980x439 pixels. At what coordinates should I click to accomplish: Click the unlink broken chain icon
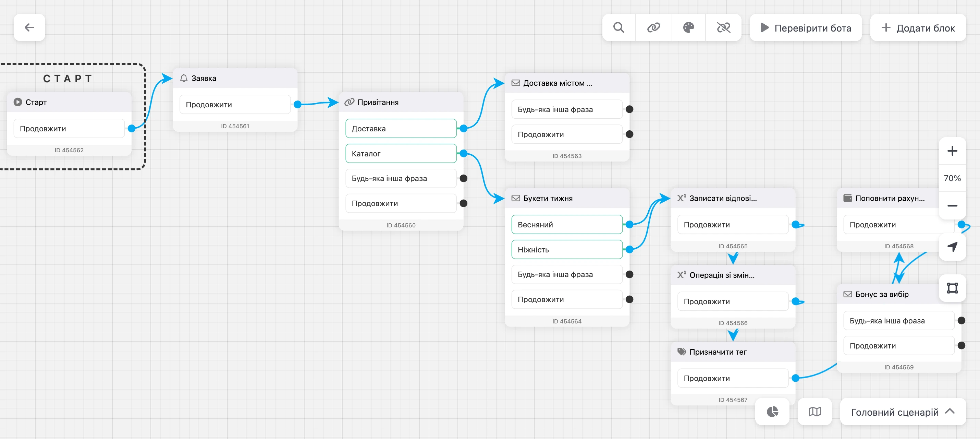coord(723,27)
